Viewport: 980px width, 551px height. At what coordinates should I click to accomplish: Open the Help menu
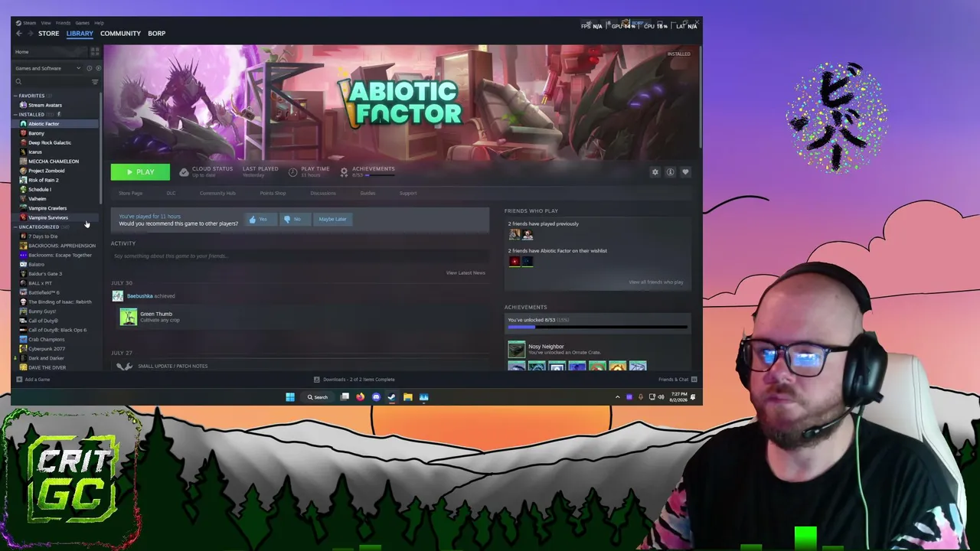(x=99, y=23)
